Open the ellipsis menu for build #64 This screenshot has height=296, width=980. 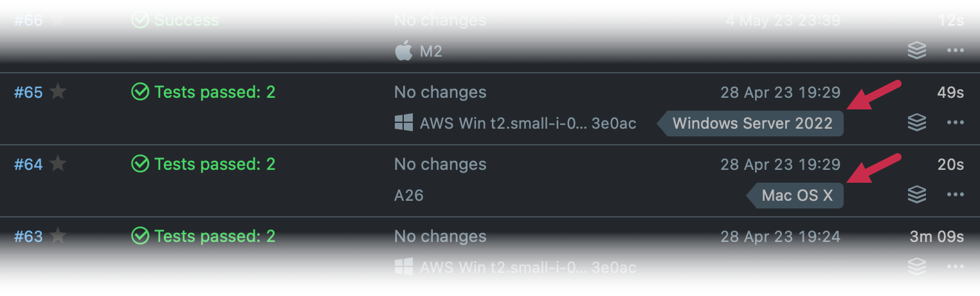point(955,194)
